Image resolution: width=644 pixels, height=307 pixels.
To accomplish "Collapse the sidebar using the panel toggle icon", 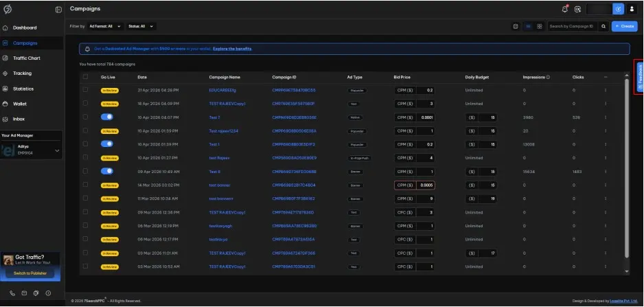I will tap(58, 10).
